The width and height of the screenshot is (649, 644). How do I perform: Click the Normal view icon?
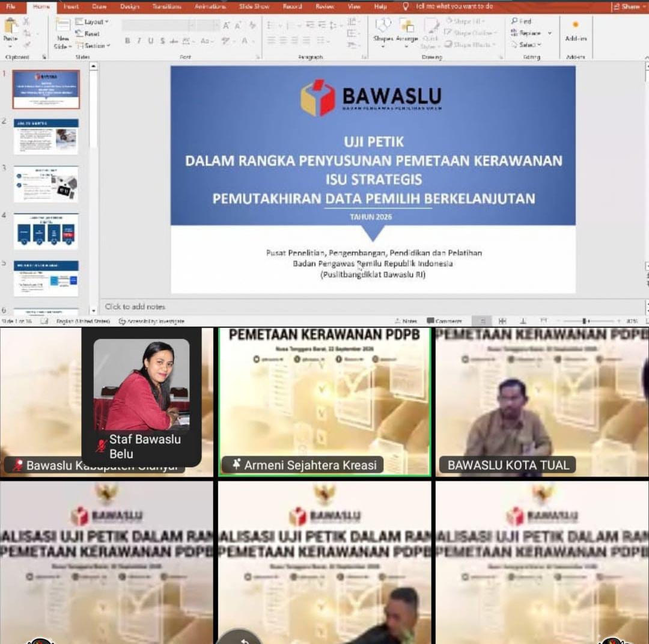point(482,321)
